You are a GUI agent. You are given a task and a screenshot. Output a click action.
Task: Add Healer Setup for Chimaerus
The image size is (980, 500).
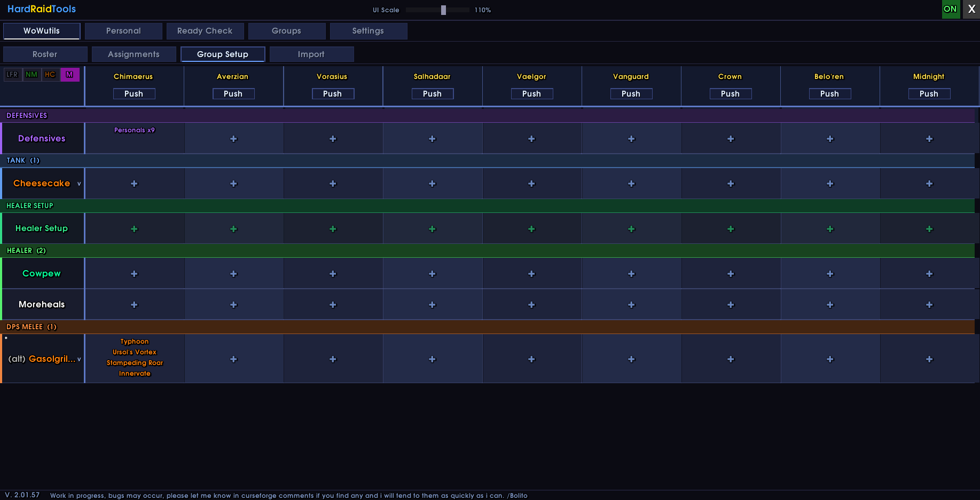pos(134,229)
